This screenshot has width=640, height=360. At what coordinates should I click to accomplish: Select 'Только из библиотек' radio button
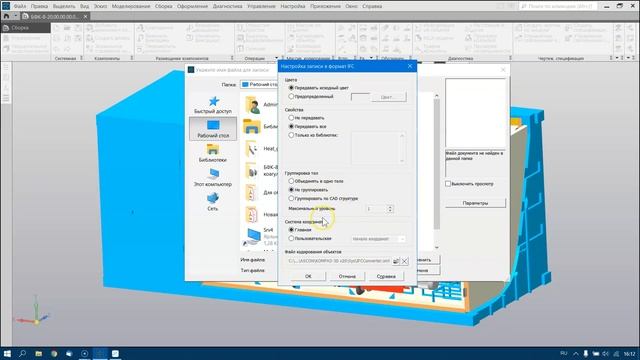click(x=291, y=135)
